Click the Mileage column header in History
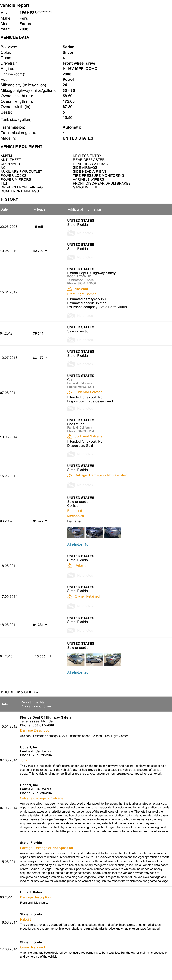 pos(39,209)
